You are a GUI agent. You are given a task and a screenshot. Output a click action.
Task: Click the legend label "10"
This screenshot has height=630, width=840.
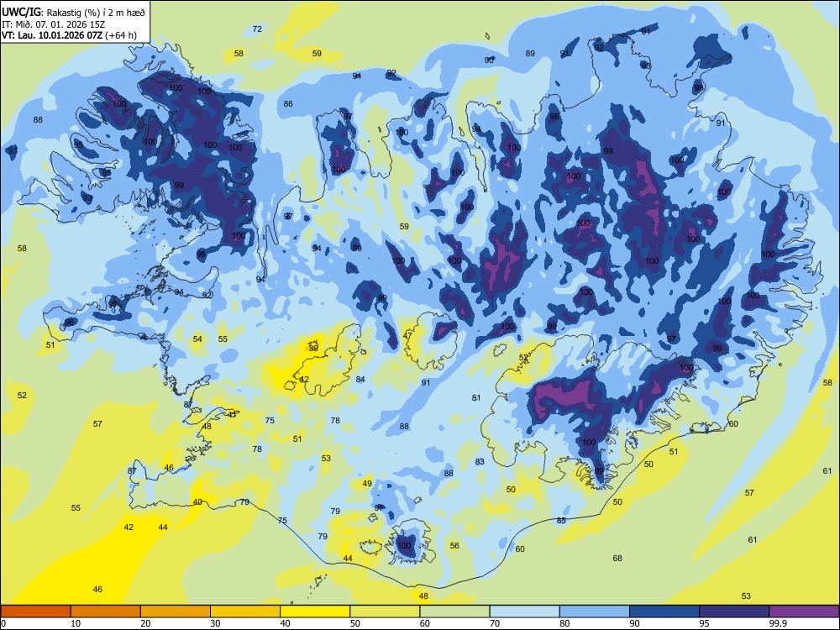tap(76, 623)
